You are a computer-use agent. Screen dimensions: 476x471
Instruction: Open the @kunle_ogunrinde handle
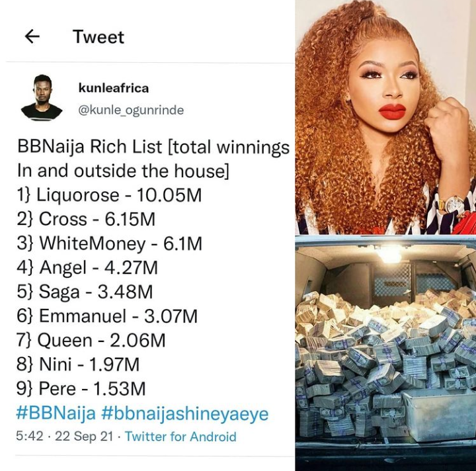click(x=131, y=110)
